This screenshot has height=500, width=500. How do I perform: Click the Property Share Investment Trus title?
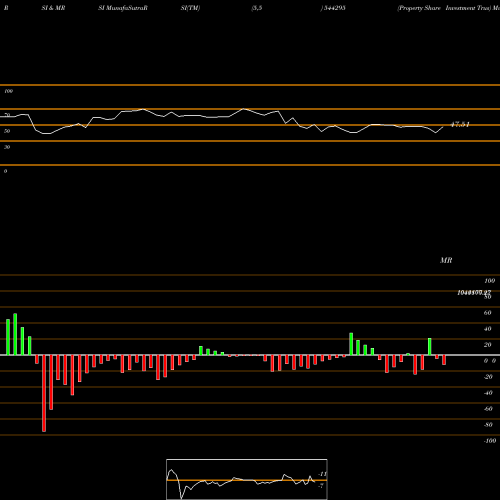(x=444, y=8)
